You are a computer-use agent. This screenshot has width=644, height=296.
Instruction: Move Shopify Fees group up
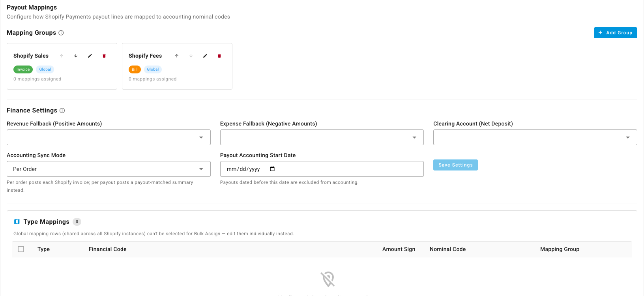(177, 56)
